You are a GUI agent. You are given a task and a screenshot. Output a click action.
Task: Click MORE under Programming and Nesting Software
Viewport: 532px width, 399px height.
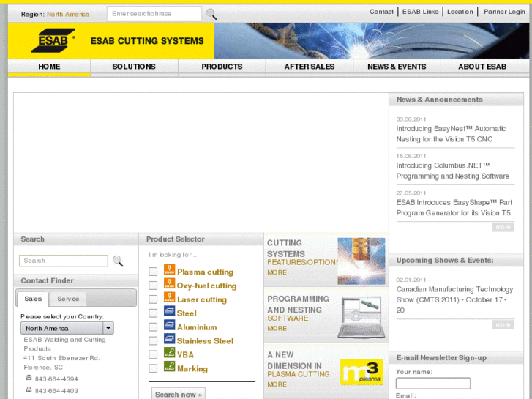point(277,329)
